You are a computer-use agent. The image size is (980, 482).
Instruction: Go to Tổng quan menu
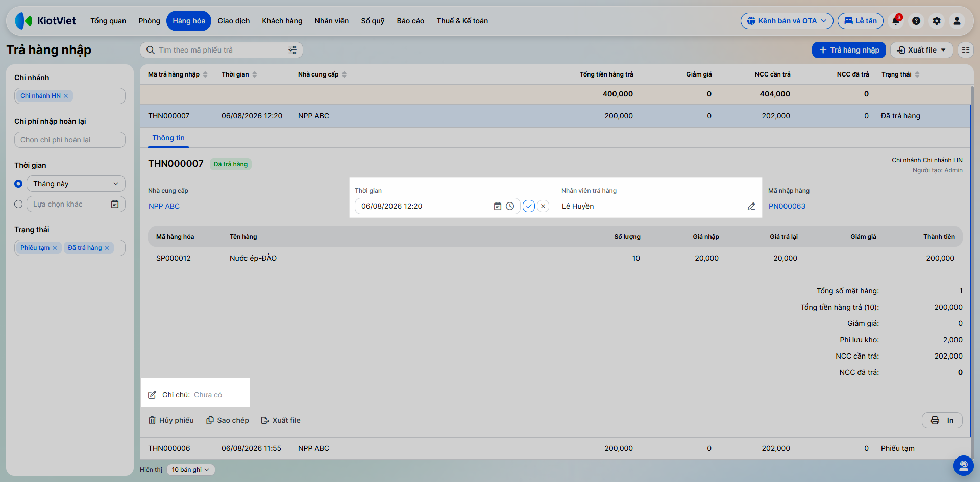click(x=108, y=21)
